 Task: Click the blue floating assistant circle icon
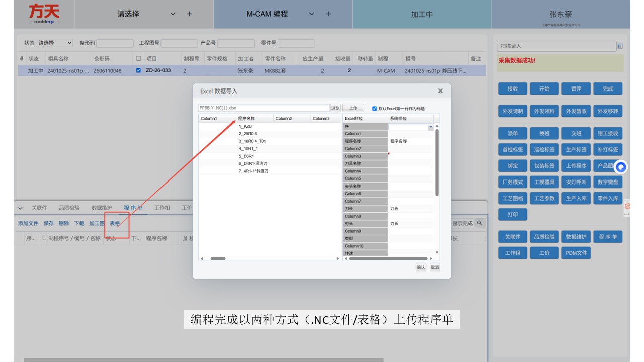click(621, 167)
